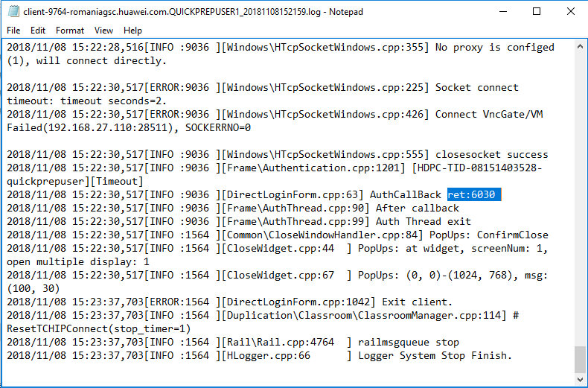This screenshot has height=388, width=588.
Task: Click the text "[CloseWidget.cpp:44"
Action: tap(278, 249)
